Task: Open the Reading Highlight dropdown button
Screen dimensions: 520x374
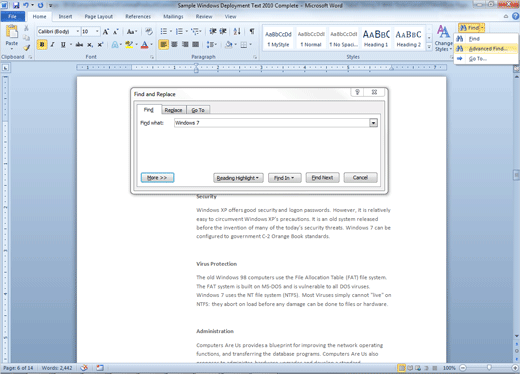Action: [x=238, y=178]
